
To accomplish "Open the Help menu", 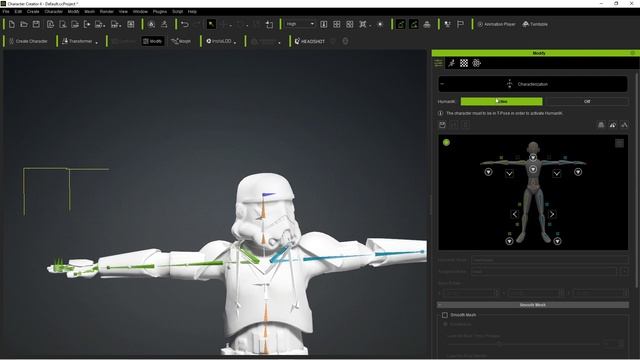I will click(x=192, y=11).
